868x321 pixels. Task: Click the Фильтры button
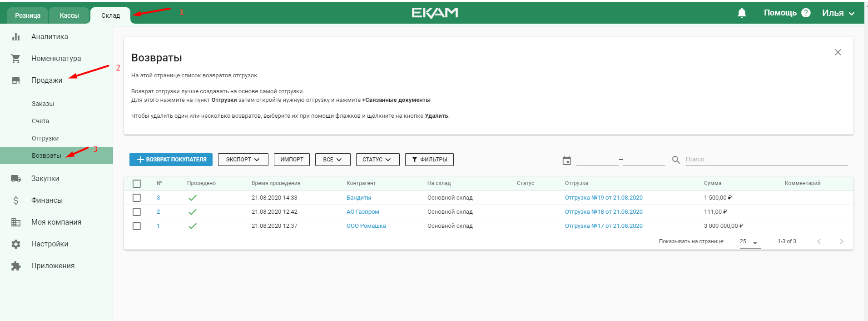(x=429, y=160)
